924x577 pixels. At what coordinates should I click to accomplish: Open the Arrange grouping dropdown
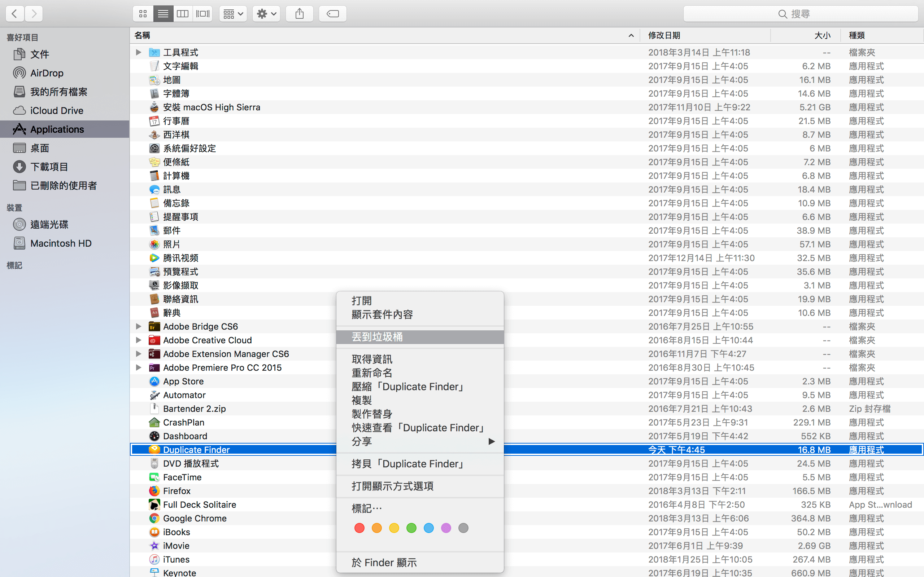(x=233, y=14)
